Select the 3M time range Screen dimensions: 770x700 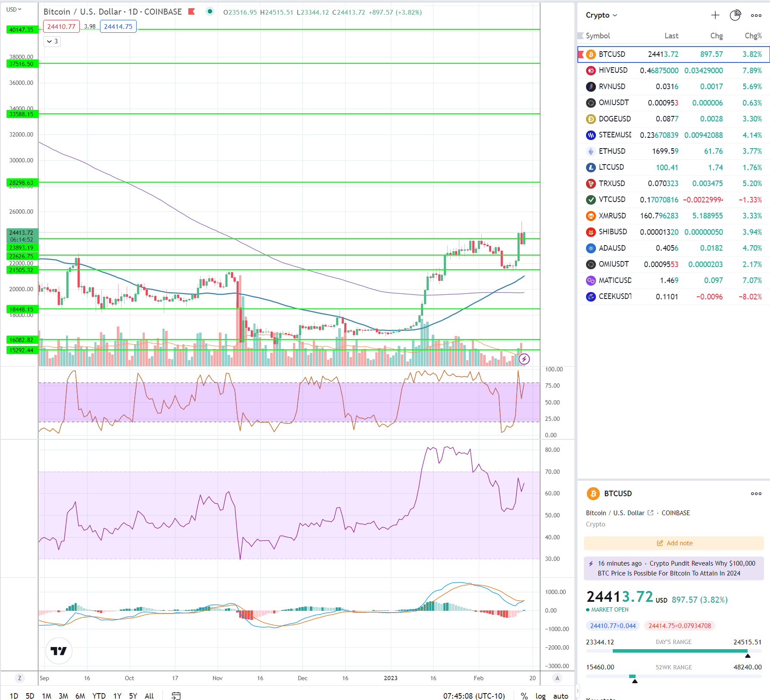coord(63,696)
